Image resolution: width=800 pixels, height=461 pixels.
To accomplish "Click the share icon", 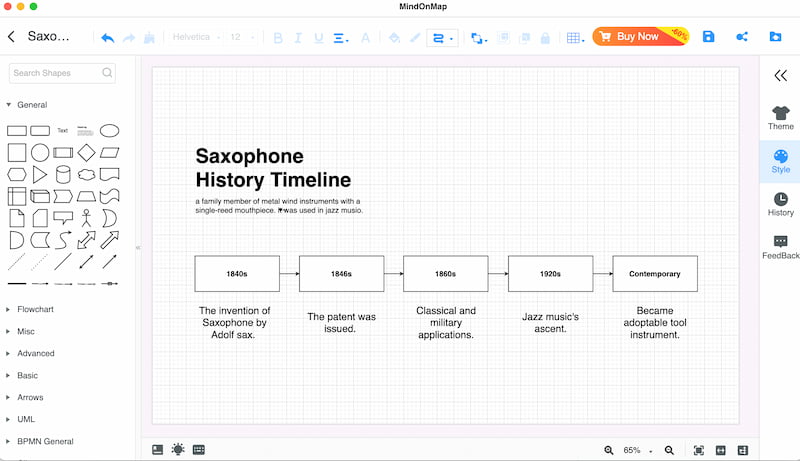I will pyautogui.click(x=742, y=36).
